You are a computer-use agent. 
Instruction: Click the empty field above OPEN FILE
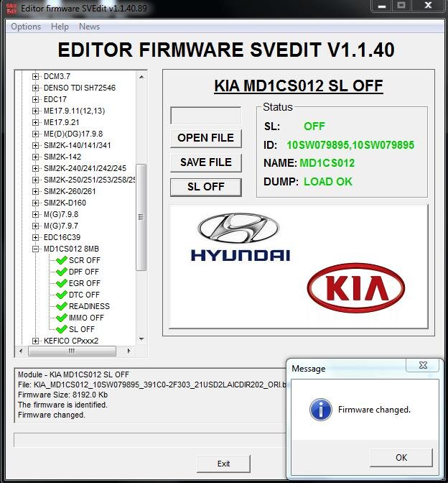click(206, 116)
